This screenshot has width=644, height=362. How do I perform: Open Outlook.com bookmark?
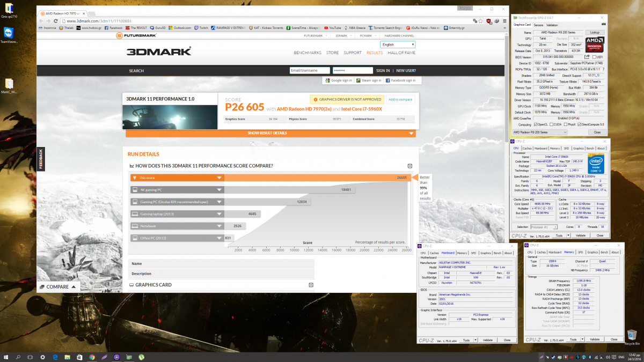pos(180,27)
